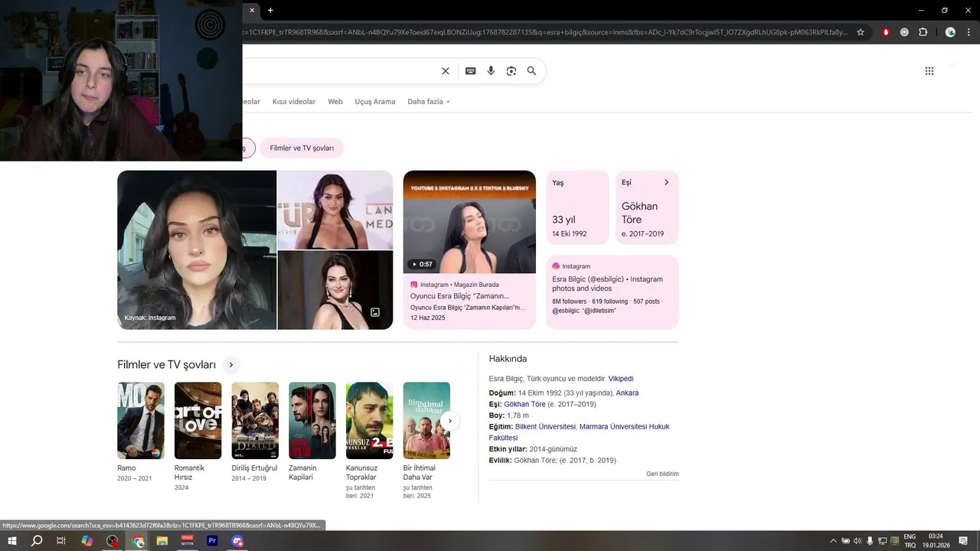Open Chrome's three-dot menu

click(969, 32)
